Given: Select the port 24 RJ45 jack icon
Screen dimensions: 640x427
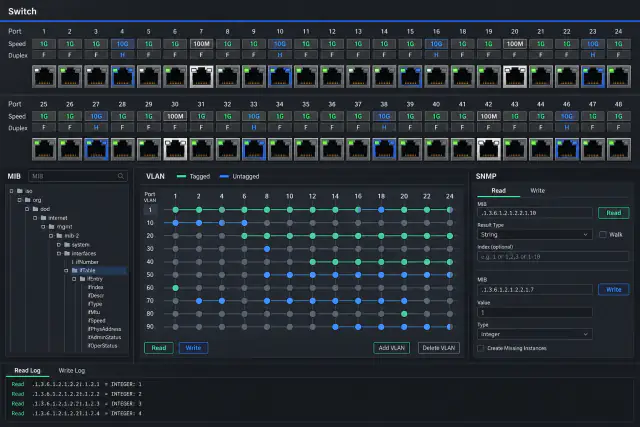Looking at the screenshot, I should pos(619,76).
